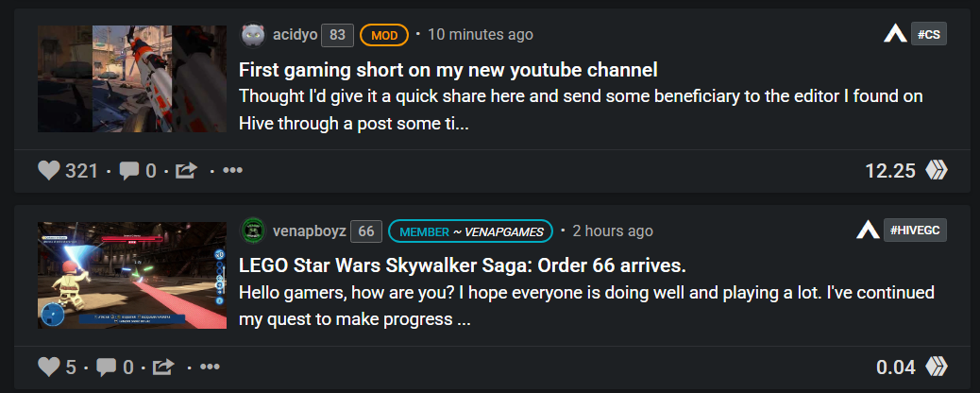Share the LEGO Star Wars post
This screenshot has width=980, height=393.
pos(163,367)
